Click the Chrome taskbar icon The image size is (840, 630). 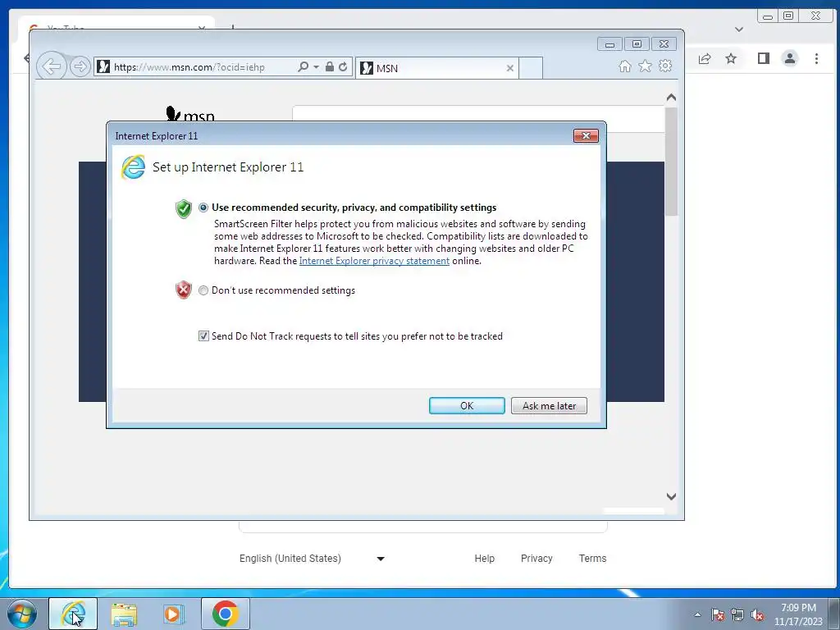point(226,614)
